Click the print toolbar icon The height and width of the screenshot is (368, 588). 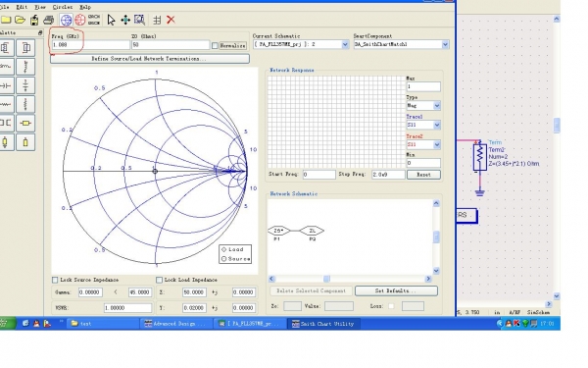pos(48,20)
